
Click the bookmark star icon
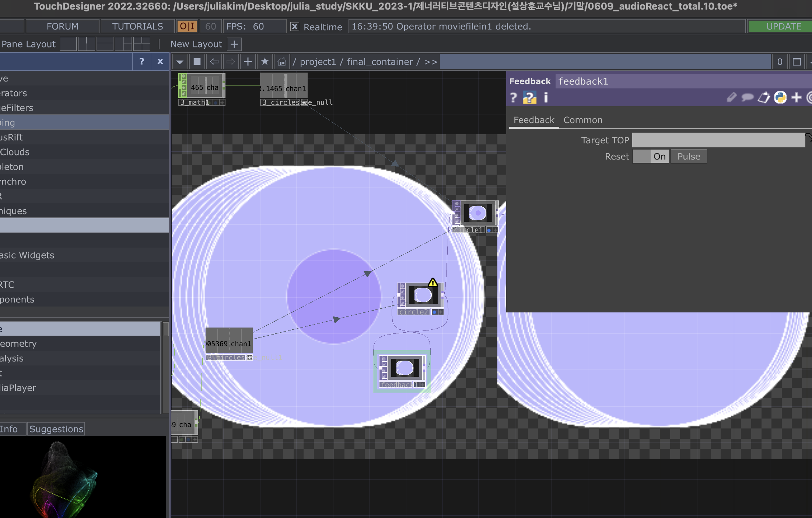pyautogui.click(x=265, y=62)
